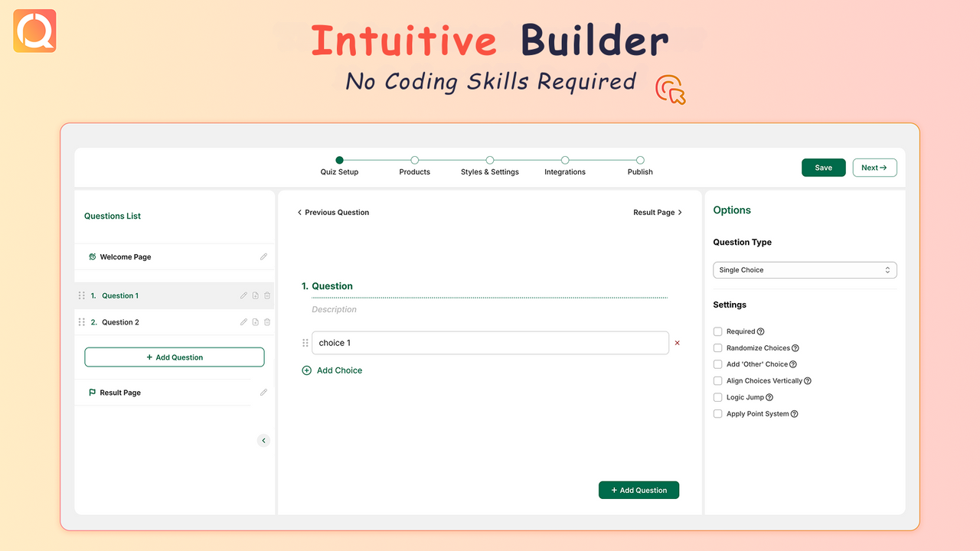Click the outlined Add Question button in sidebar
This screenshot has height=551, width=980.
click(175, 357)
